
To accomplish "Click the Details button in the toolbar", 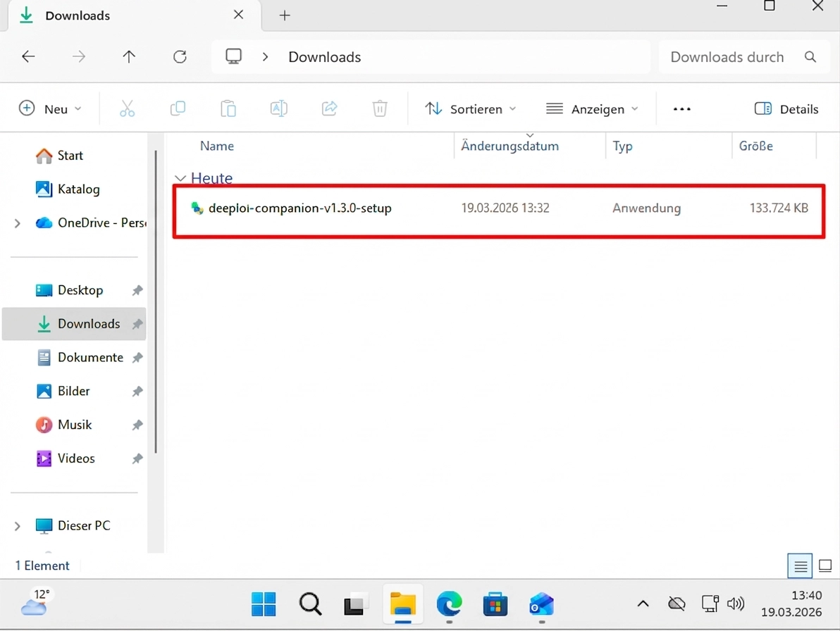I will click(x=786, y=108).
